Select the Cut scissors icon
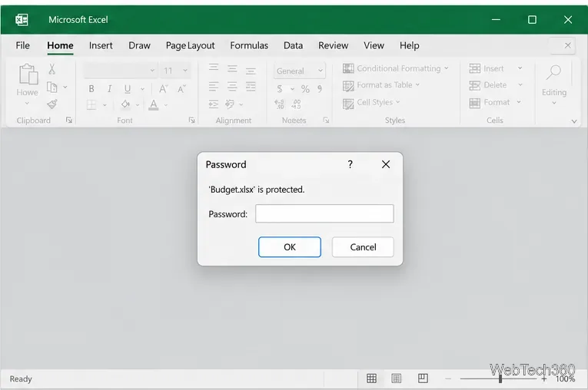 click(51, 69)
